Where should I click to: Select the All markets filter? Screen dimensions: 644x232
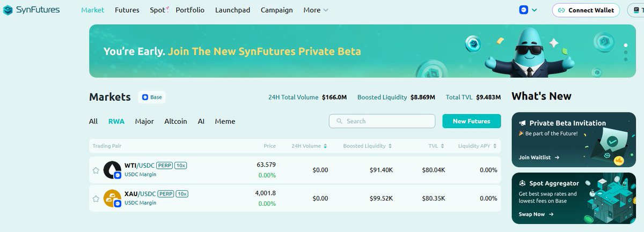93,122
